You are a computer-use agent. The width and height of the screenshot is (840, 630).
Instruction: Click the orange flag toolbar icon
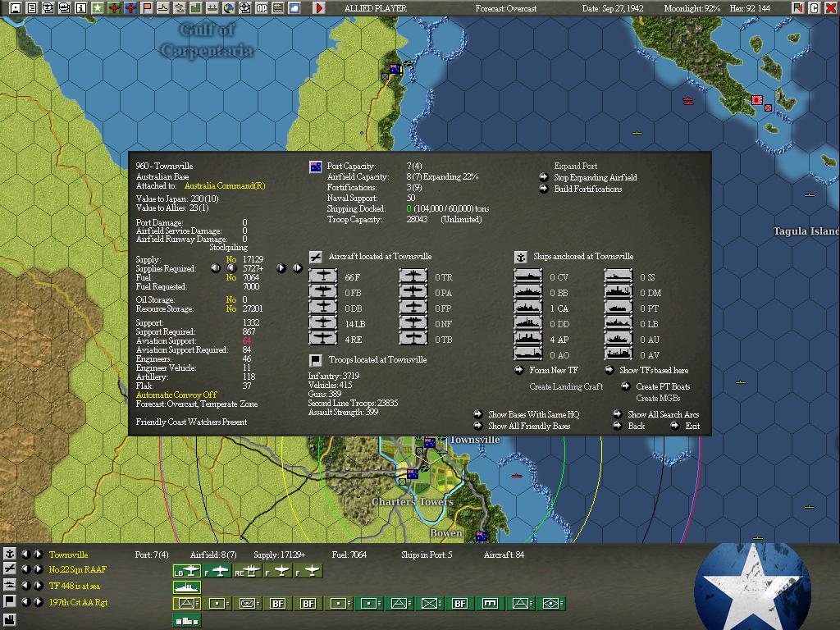point(146,8)
